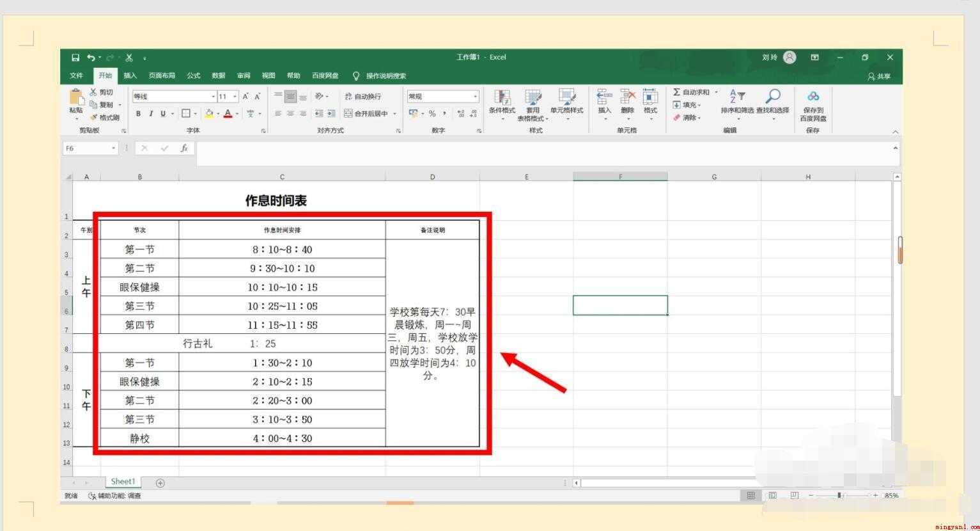Screen dimensions: 980x531
Task: Align text right in the cell
Action: tap(303, 114)
